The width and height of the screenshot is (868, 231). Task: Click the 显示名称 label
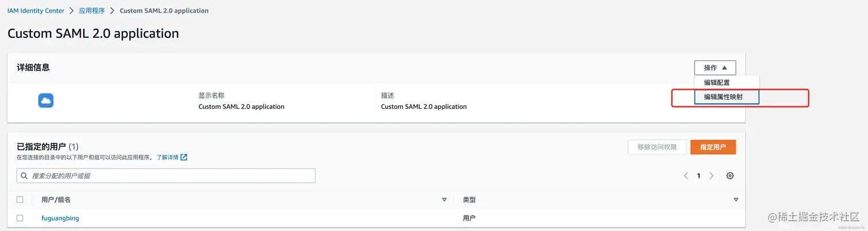211,96
